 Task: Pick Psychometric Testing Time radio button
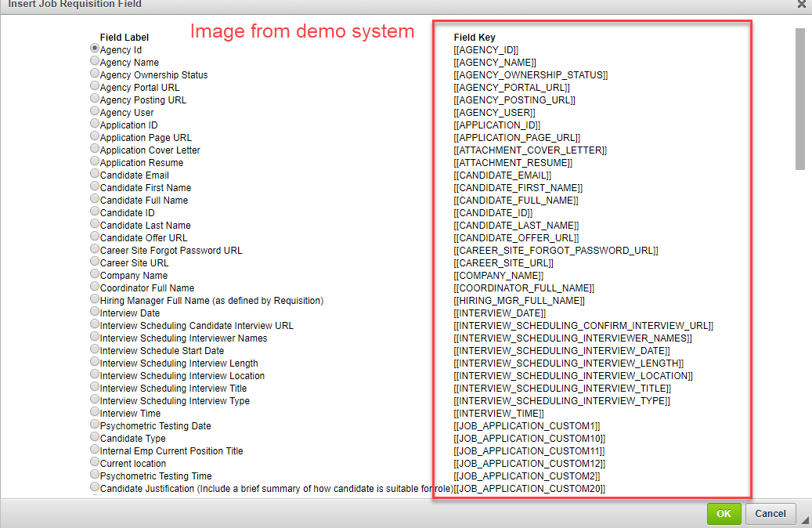[x=94, y=475]
